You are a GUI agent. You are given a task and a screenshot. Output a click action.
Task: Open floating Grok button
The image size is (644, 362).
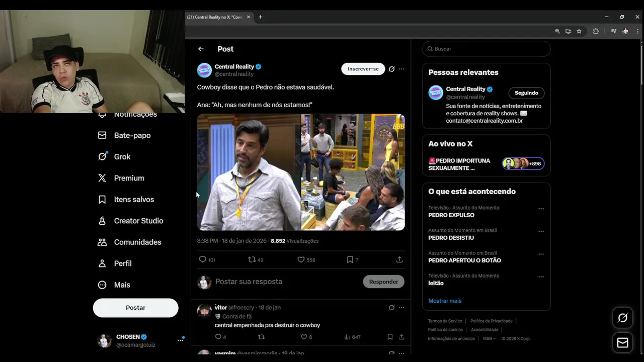(x=623, y=318)
